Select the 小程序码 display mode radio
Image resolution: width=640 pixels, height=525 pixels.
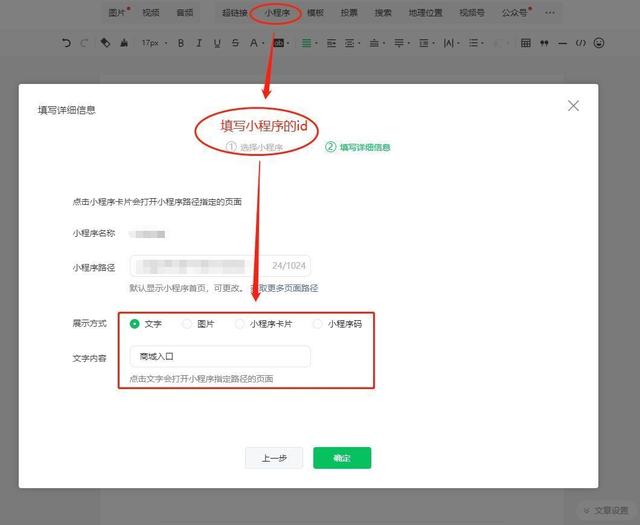317,324
